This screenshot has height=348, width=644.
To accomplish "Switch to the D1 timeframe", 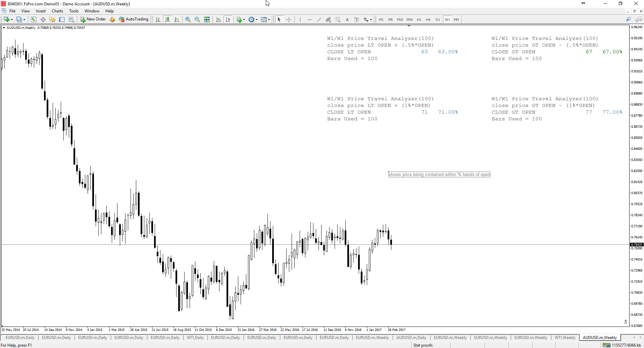I will [x=438, y=19].
